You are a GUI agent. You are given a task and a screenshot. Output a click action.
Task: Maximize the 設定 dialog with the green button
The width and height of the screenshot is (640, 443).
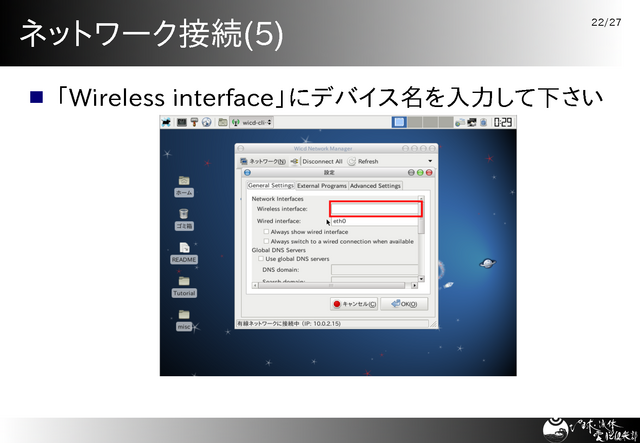(420, 173)
